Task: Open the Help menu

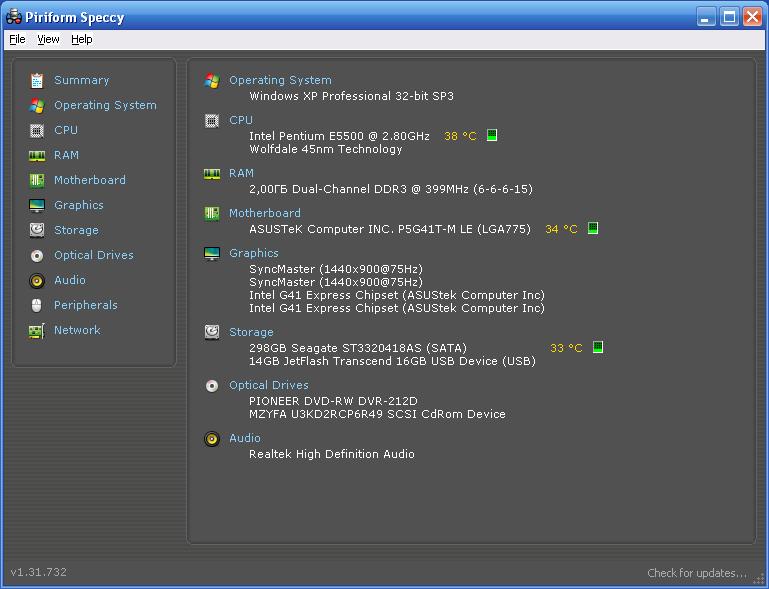Action: tap(82, 39)
